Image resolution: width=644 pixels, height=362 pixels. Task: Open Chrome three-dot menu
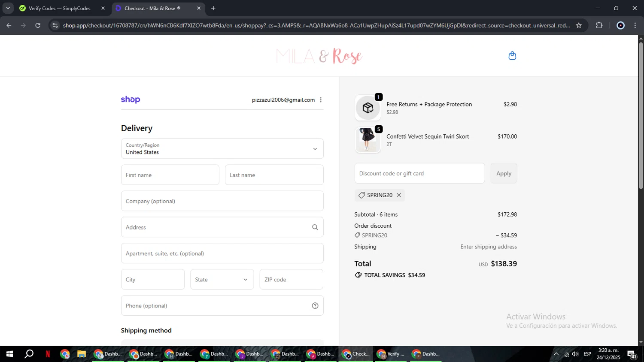635,25
